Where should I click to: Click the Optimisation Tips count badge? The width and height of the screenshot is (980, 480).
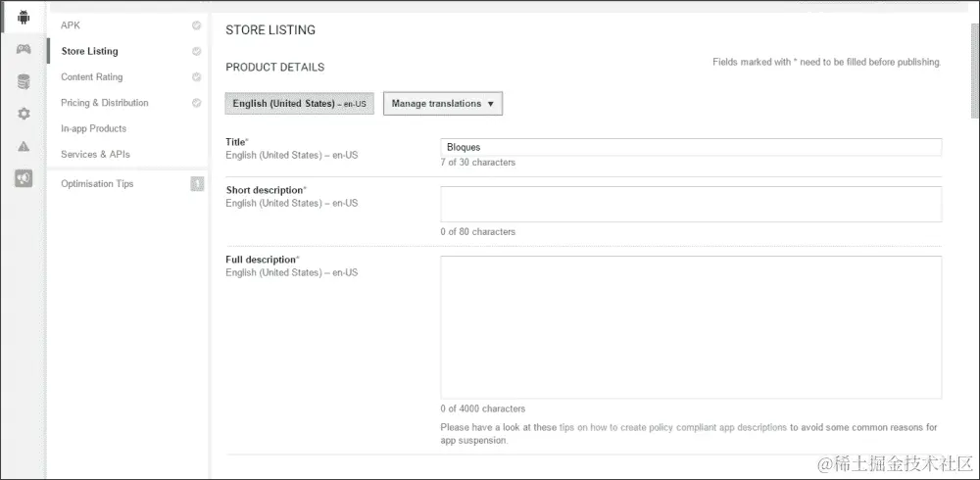click(x=197, y=184)
